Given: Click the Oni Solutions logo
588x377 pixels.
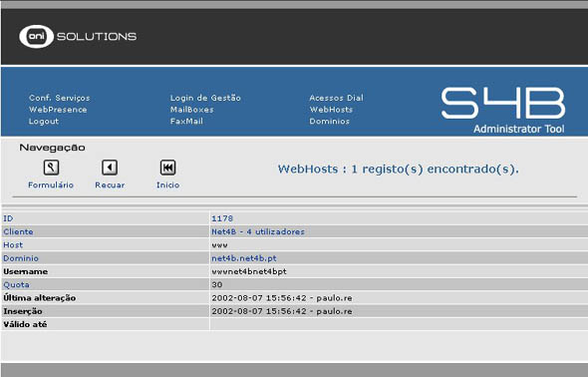Looking at the screenshot, I should tap(78, 36).
